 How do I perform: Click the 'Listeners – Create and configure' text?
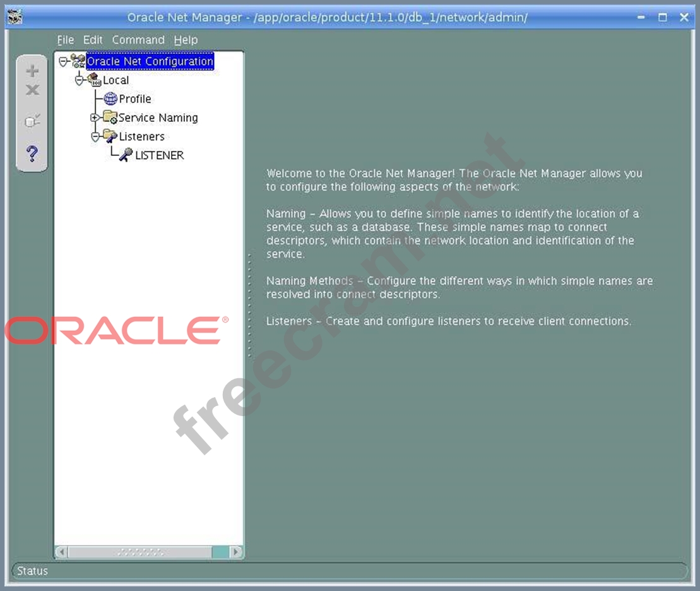350,321
